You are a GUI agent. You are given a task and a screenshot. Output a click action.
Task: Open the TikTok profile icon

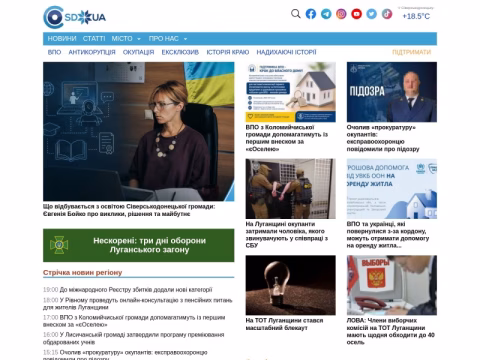click(x=387, y=14)
